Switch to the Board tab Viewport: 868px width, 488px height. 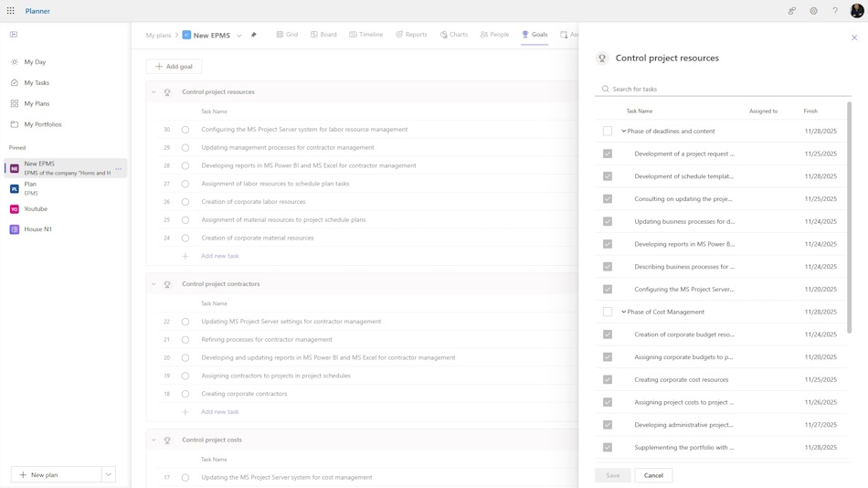tap(323, 35)
